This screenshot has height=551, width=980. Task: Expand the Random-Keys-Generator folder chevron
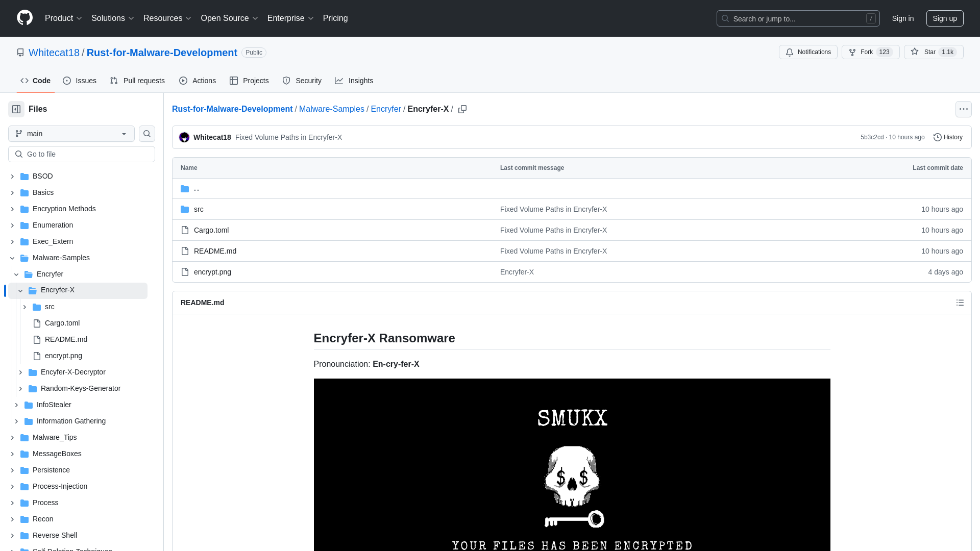point(20,389)
